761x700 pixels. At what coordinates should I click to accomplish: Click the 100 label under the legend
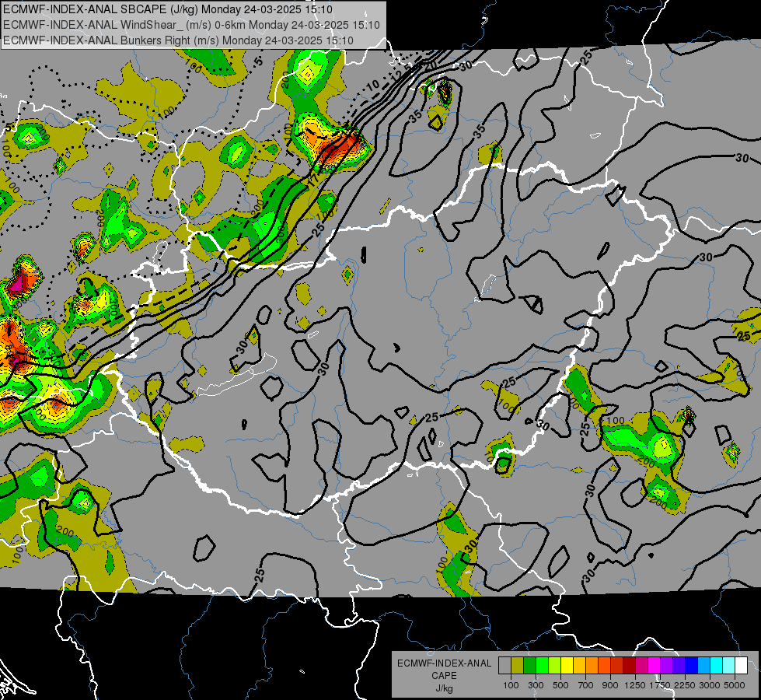[x=511, y=685]
